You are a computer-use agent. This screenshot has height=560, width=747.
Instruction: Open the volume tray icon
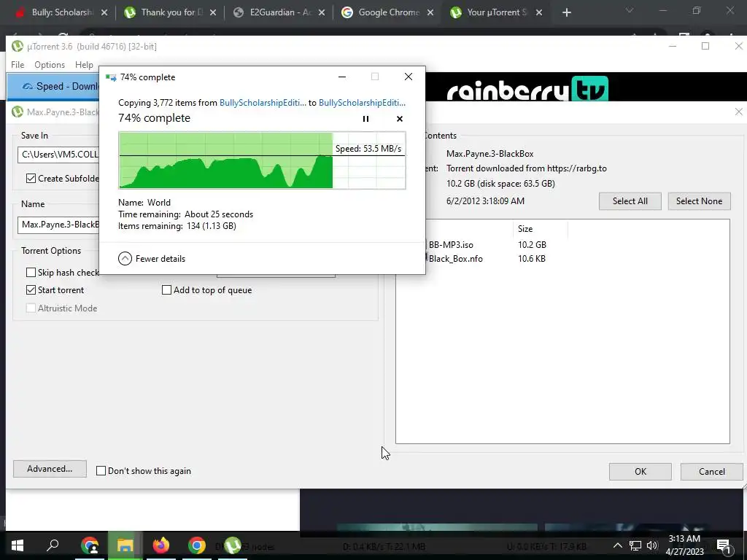tap(652, 545)
